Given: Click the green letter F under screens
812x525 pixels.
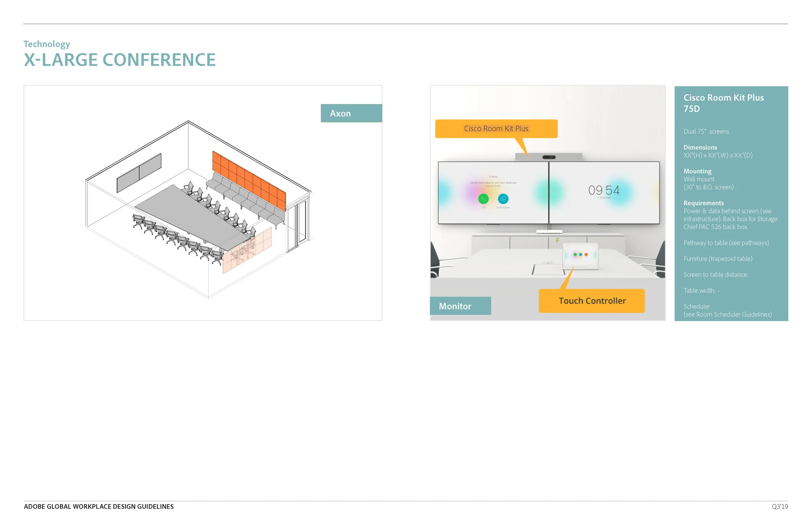Looking at the screenshot, I should 557,240.
